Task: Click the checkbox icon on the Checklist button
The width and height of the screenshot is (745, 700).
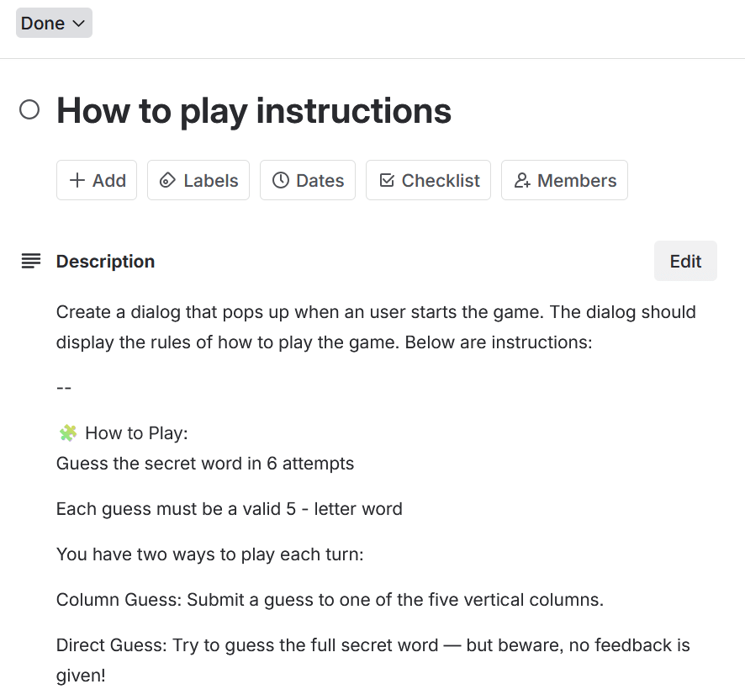Action: 387,180
